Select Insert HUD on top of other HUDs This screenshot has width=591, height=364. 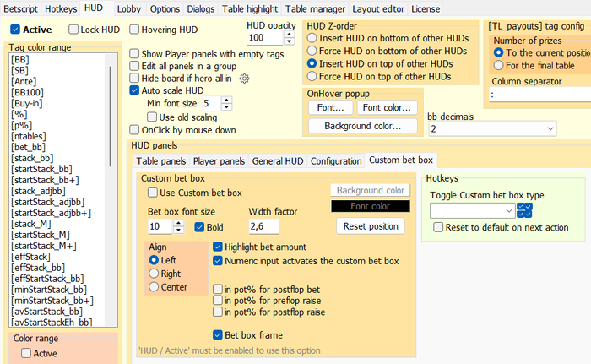click(312, 63)
